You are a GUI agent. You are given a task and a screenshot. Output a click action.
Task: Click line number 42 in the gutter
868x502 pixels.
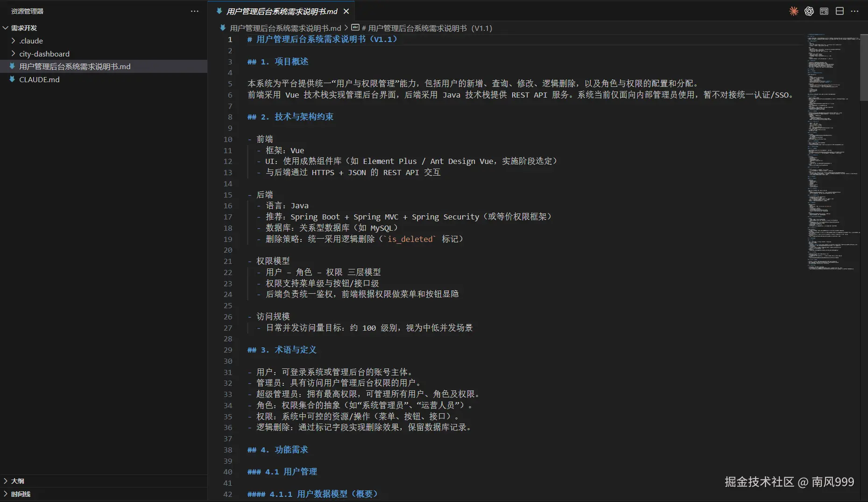point(227,494)
